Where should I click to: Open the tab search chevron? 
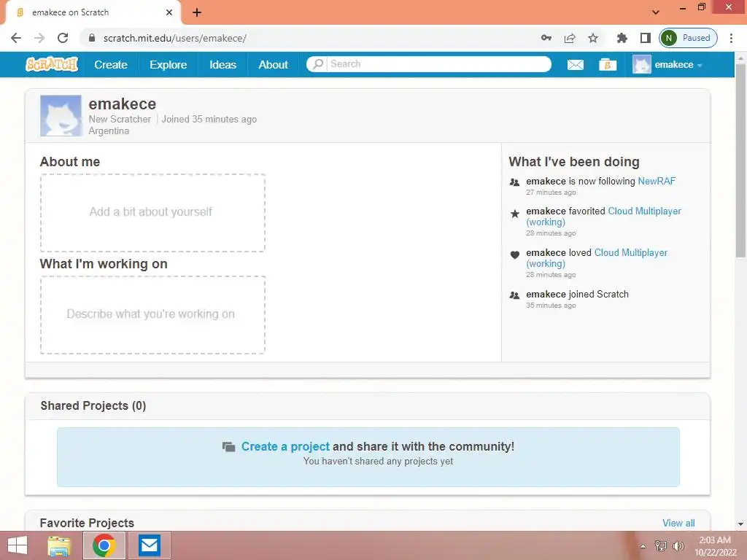tap(656, 12)
